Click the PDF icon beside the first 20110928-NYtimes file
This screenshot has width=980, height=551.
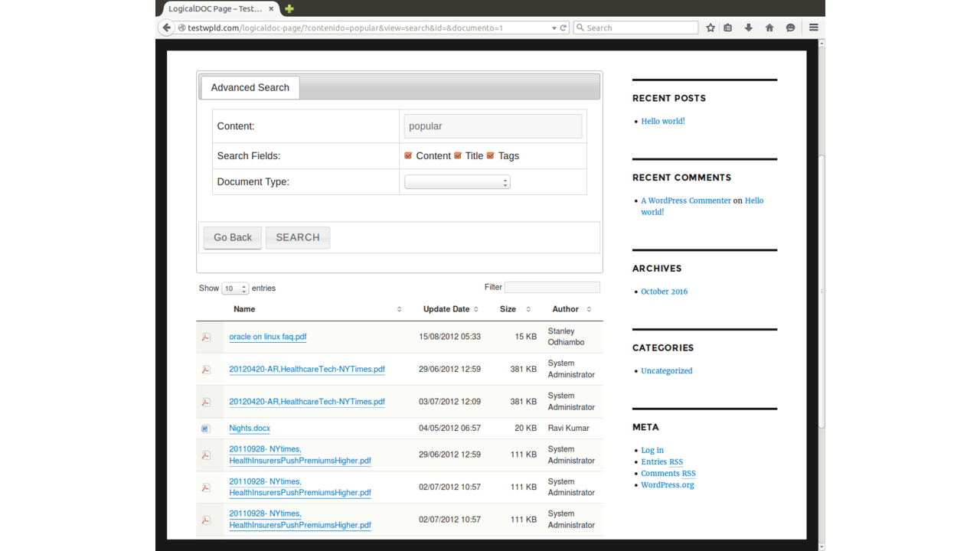point(205,455)
